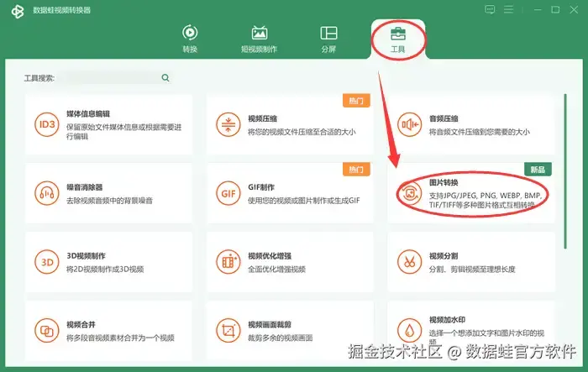The image size is (588, 372).
Task: Click description 分割、剪辑视频至理想长度
Action: click(x=472, y=270)
